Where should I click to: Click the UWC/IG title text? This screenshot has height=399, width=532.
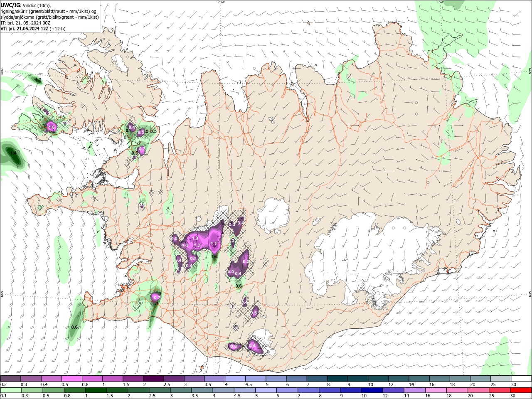click(x=10, y=5)
